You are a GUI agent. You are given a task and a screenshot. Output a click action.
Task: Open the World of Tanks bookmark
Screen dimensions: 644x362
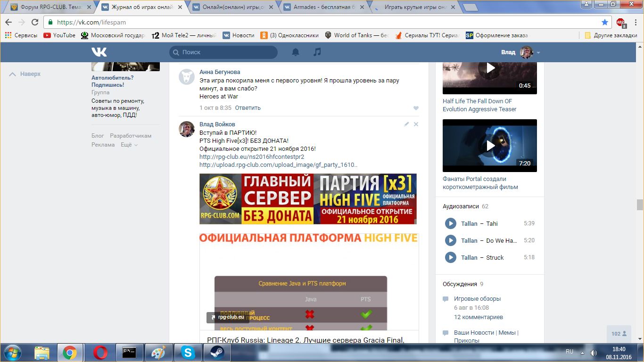[x=357, y=35]
